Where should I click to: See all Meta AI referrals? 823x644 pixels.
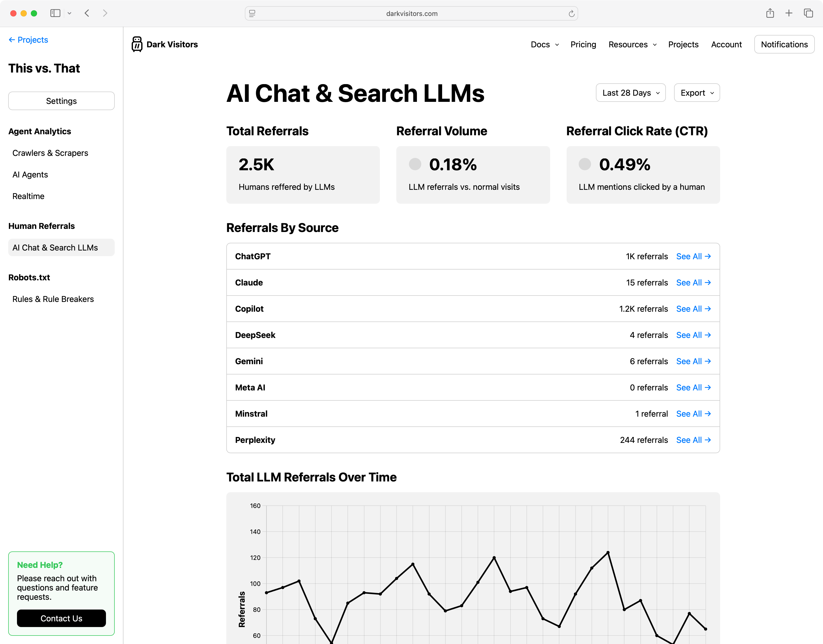coord(693,387)
